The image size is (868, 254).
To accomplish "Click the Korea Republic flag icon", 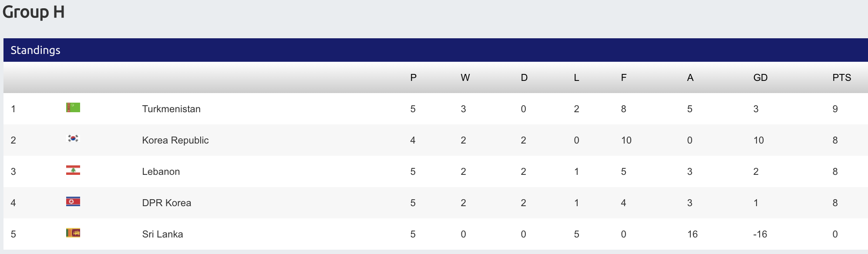I will pos(73,138).
